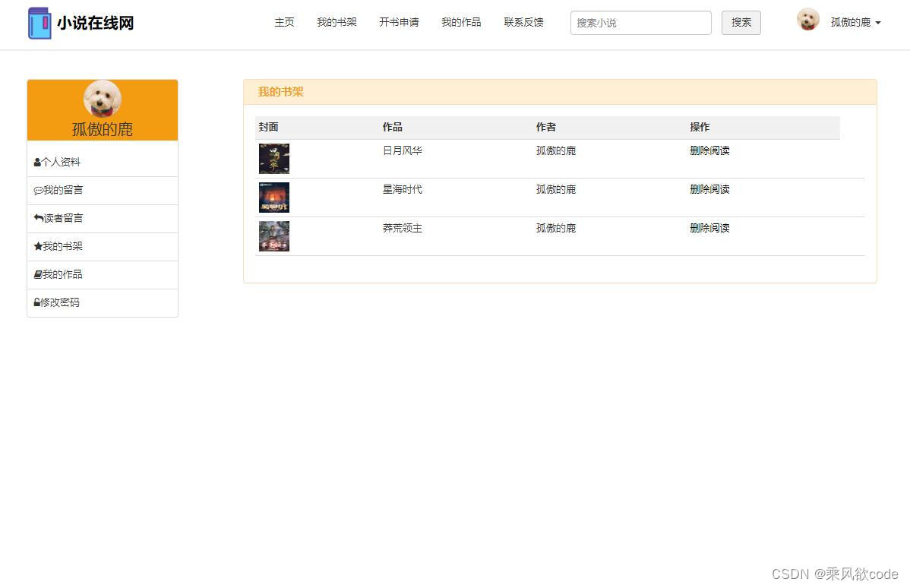The height and width of the screenshot is (588, 910).
Task: Click the 封面 column header
Action: click(269, 127)
